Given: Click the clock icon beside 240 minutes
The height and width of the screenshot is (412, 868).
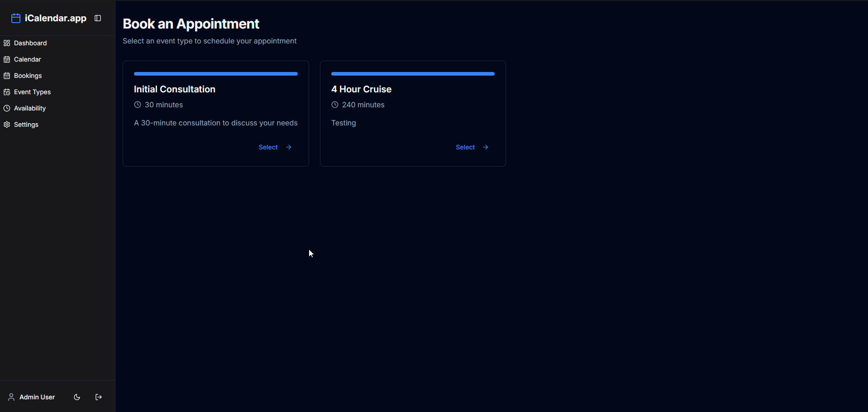Looking at the screenshot, I should tap(335, 105).
